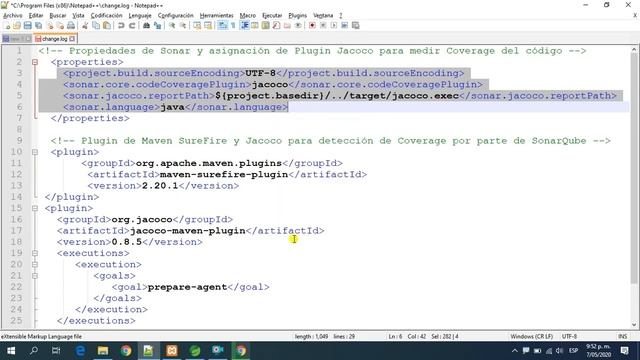The height and width of the screenshot is (360, 640).
Task: Click the vertical scrollbar up arrow
Action: click(634, 49)
